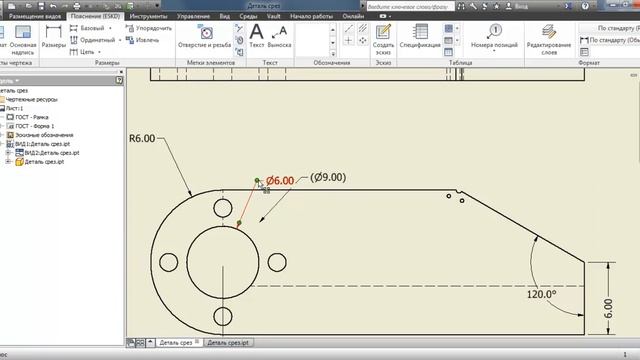Click in the keyword search field

point(410,6)
